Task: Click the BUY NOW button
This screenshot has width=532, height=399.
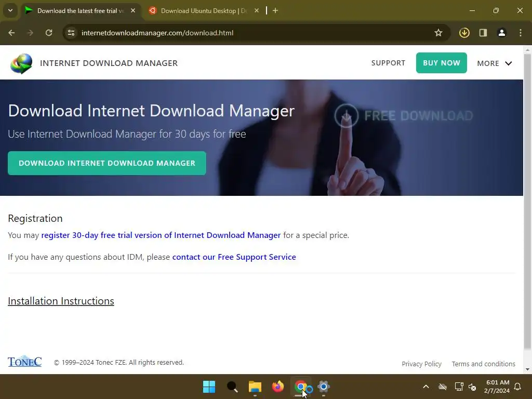Action: [442, 63]
